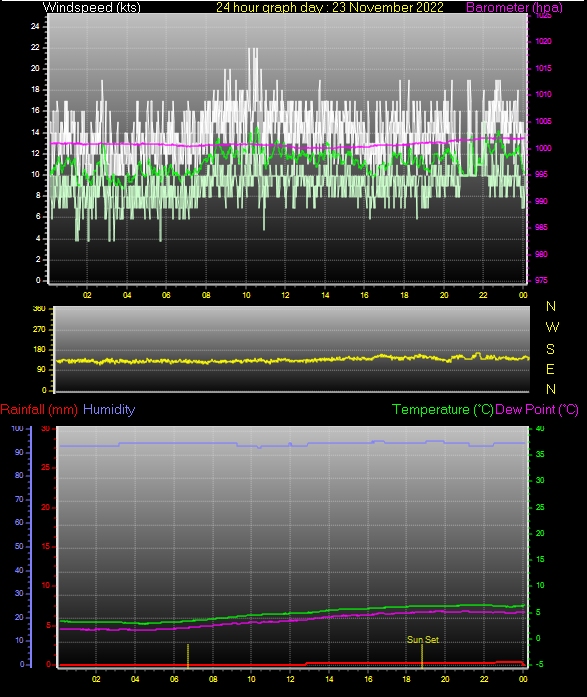Click the 24 hour graph day title
Image resolution: width=587 pixels, height=697 pixels.
pos(330,7)
